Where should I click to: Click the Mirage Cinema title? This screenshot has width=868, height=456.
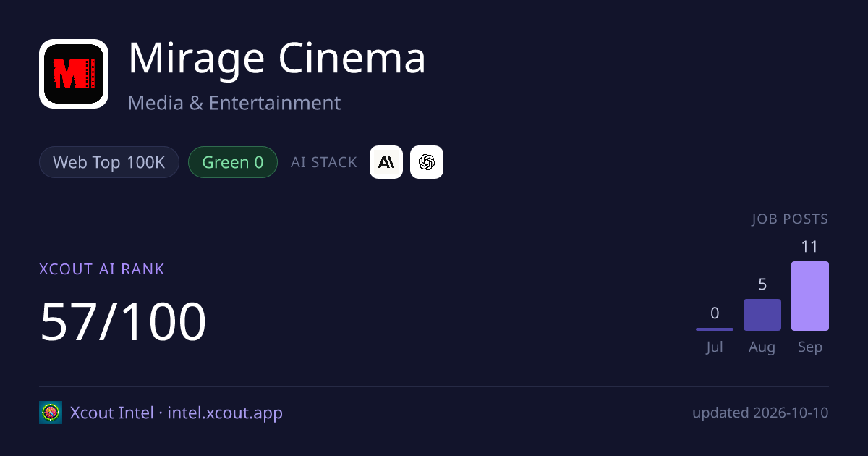click(x=277, y=59)
